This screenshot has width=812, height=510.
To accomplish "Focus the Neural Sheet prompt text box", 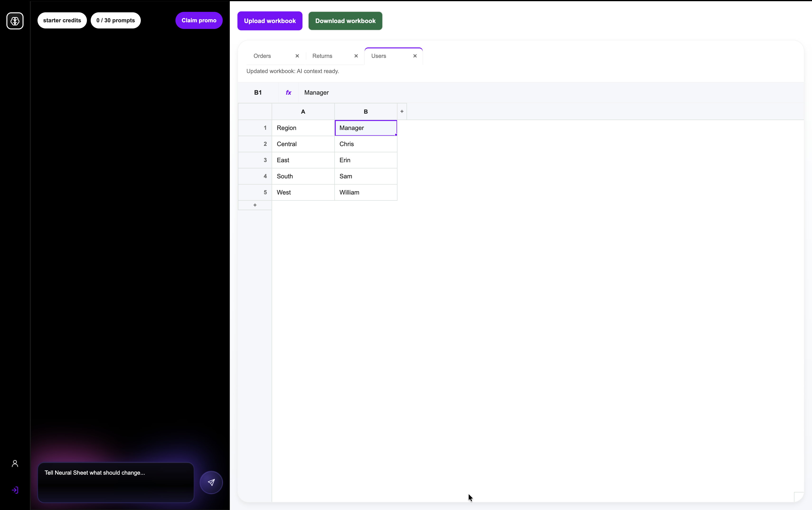I will click(116, 482).
